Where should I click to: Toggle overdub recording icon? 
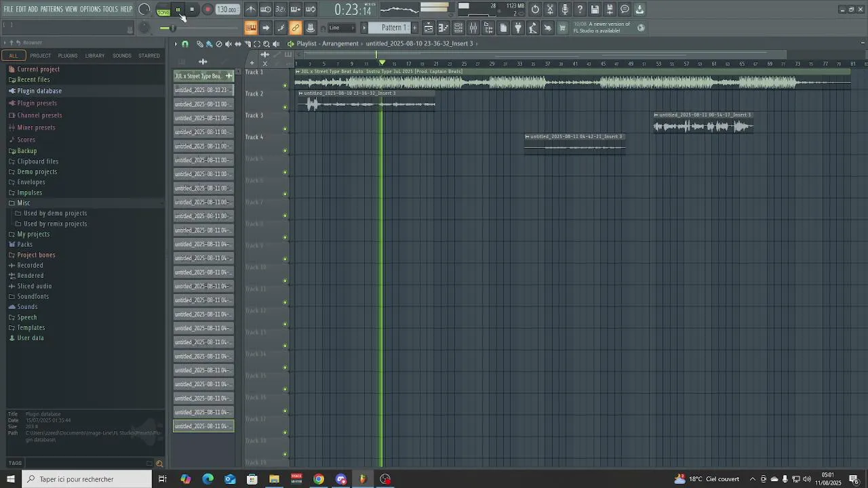click(296, 9)
